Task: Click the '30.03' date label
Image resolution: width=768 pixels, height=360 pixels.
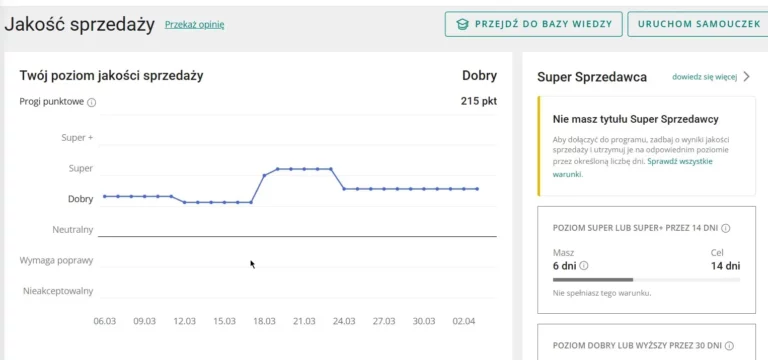Action: click(424, 321)
